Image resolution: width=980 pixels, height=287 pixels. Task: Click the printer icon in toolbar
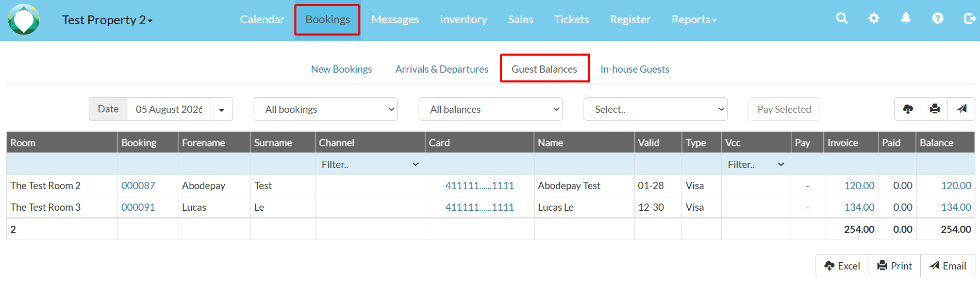point(935,109)
